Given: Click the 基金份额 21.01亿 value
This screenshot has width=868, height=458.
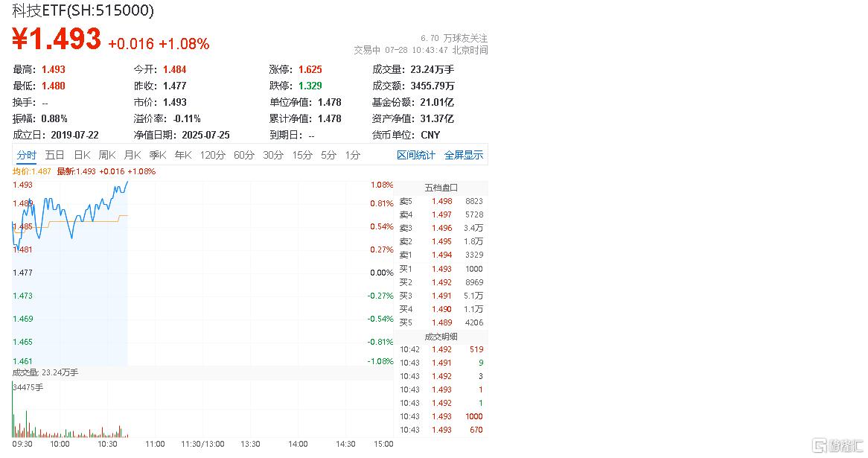Looking at the screenshot, I should pyautogui.click(x=437, y=103).
